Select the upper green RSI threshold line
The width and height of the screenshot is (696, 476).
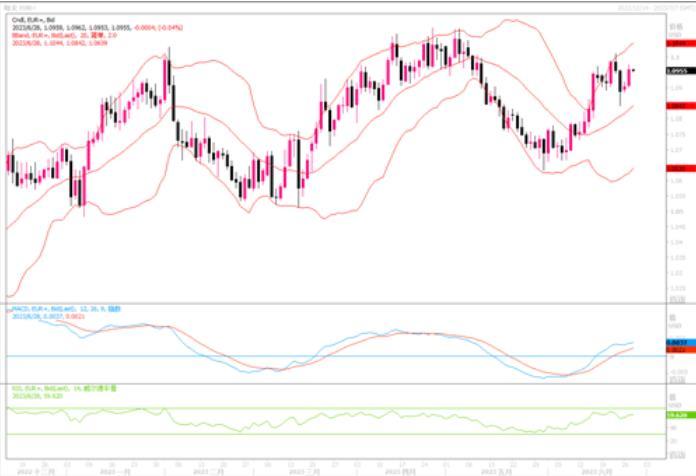pos(300,408)
